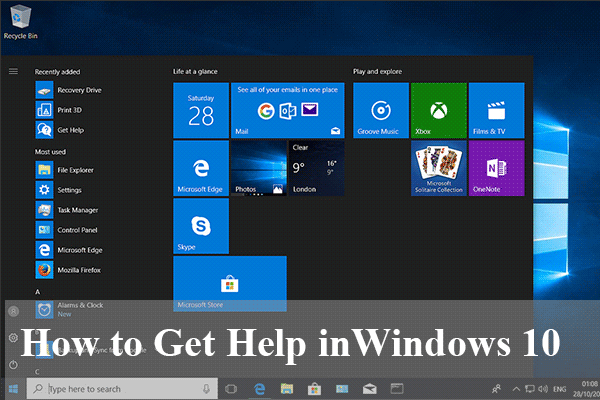Launch Print 3D app
This screenshot has height=400, width=600.
69,110
